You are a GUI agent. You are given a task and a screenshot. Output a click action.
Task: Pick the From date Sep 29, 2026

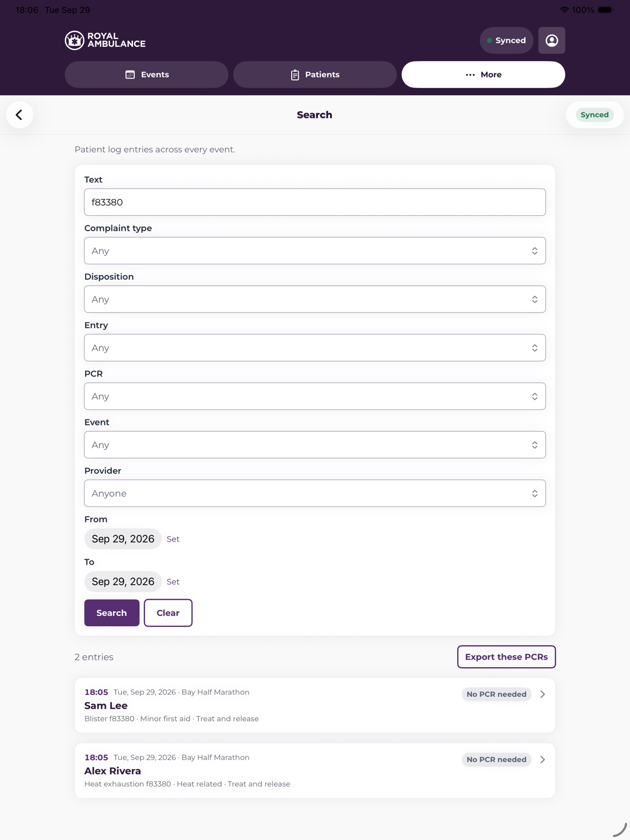click(x=123, y=539)
